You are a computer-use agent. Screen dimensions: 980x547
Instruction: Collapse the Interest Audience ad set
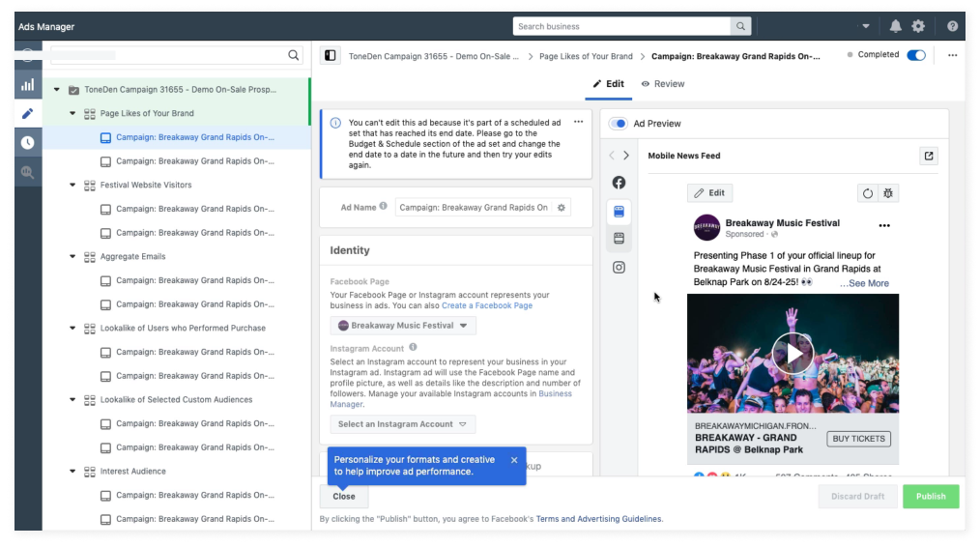pyautogui.click(x=72, y=472)
